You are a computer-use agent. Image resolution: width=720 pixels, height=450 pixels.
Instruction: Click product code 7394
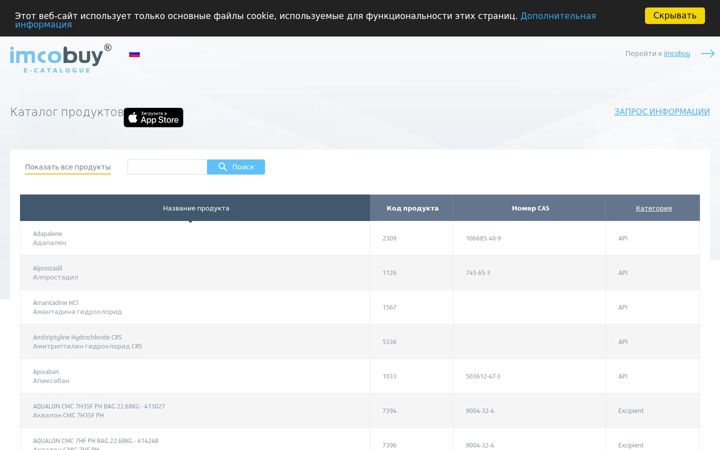coord(389,411)
